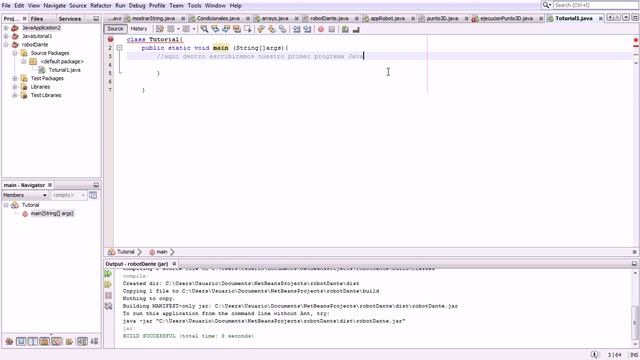640x360 pixels.
Task: Toggle Show Inner Classes in Navigator
Action: click(57, 341)
